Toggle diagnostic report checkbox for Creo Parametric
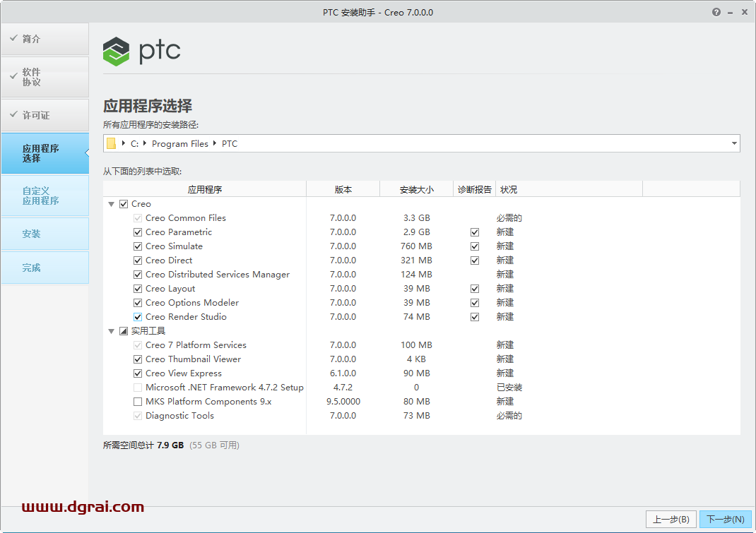Screen dimensions: 756x533 tap(475, 232)
